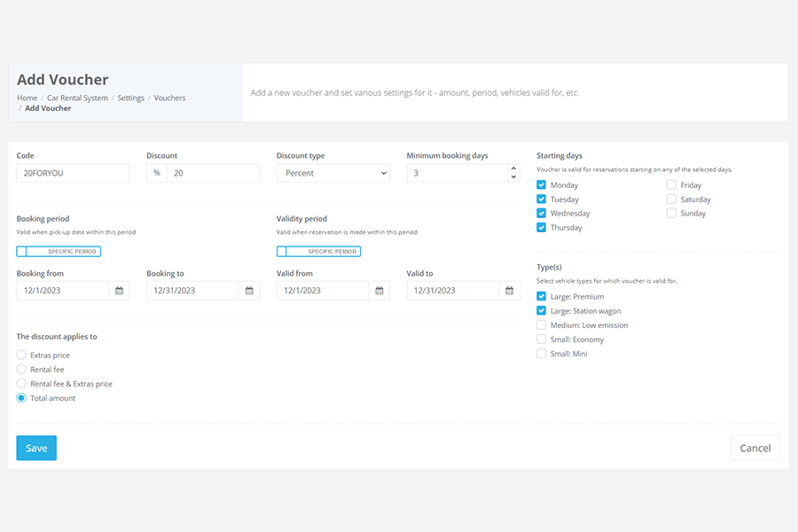Click the Cancel button
798x532 pixels.
[x=755, y=448]
